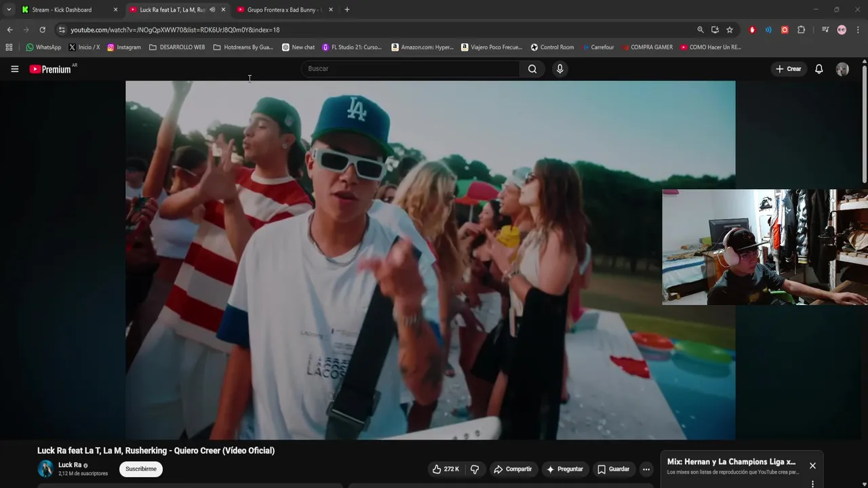Switch to Stream - Kick Dashboard tab

(x=62, y=9)
